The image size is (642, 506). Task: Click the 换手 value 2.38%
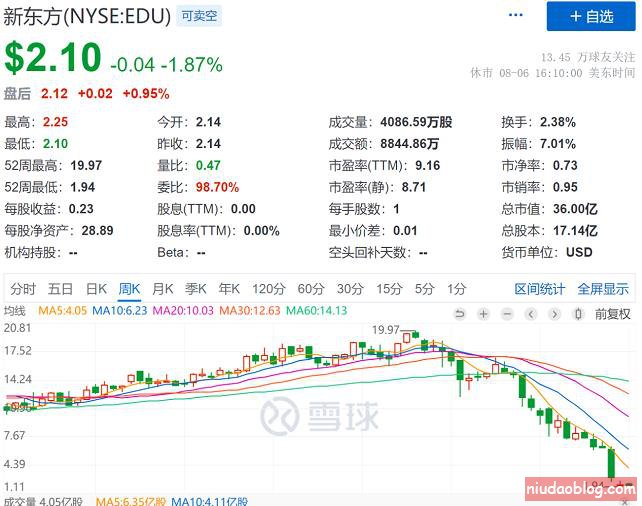[558, 122]
